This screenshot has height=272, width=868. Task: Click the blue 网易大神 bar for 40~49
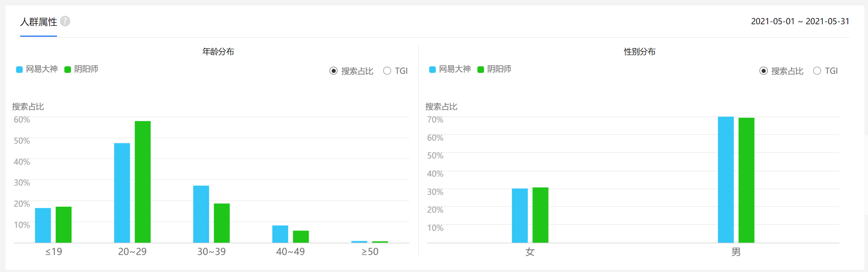(280, 234)
